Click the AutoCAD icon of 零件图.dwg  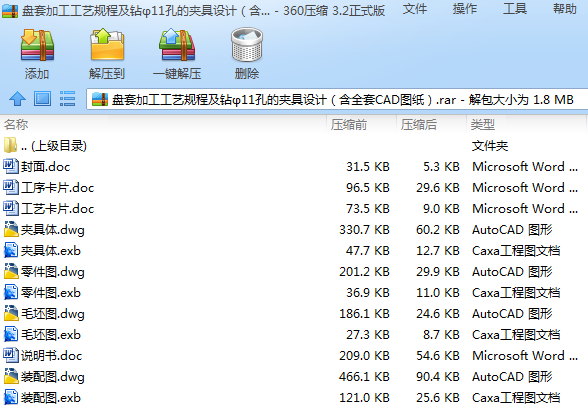[10, 271]
